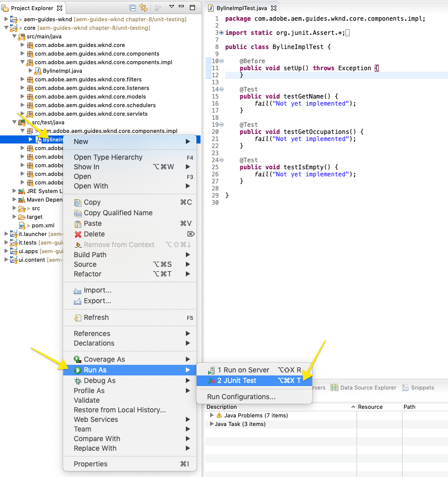Click the Resource column header

(x=379, y=407)
